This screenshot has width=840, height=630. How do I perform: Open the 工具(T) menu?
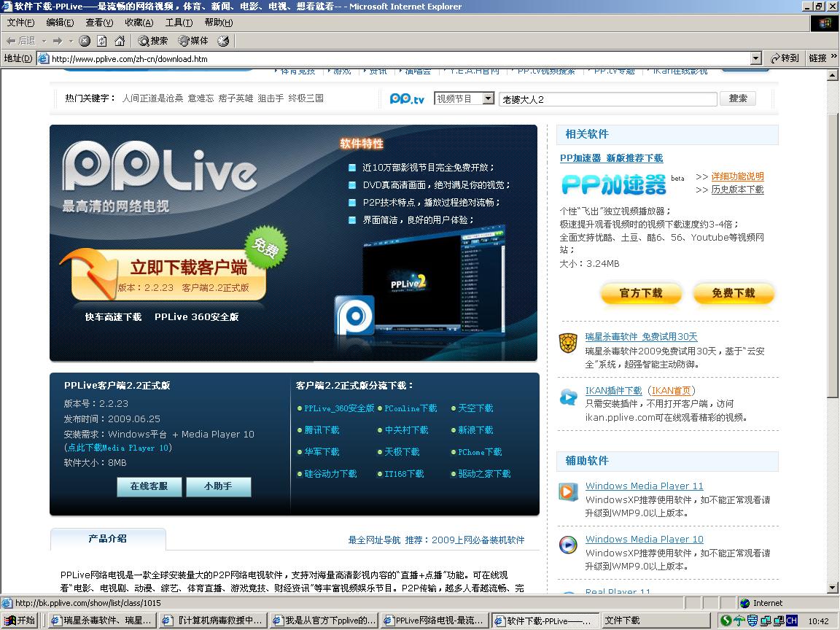tap(179, 23)
